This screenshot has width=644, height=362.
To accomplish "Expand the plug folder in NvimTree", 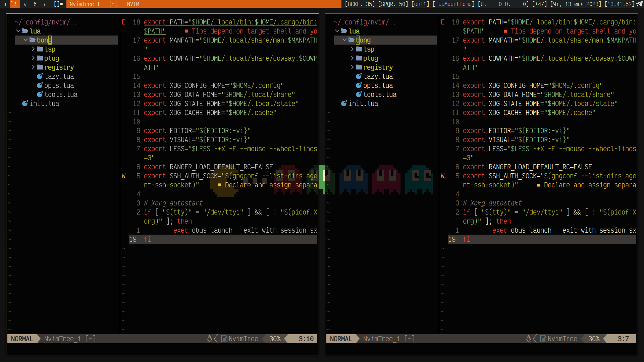I will coord(33,58).
